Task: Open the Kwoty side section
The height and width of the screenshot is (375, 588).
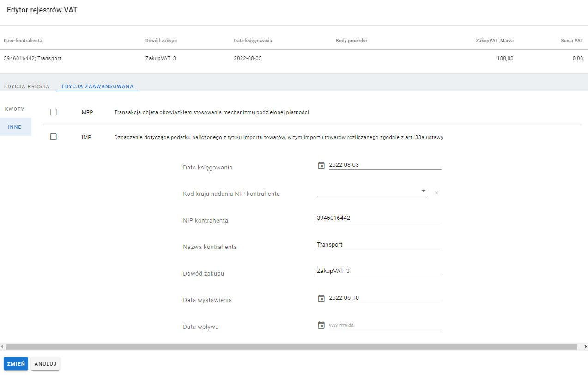Action: tap(15, 109)
